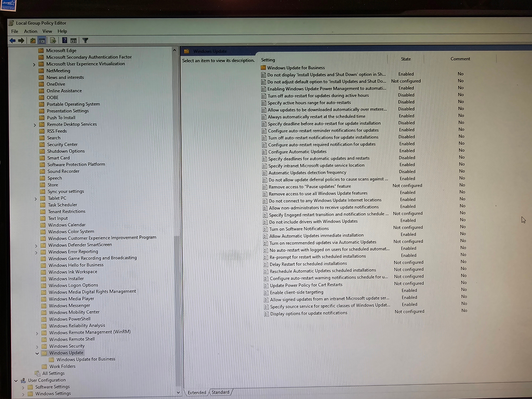This screenshot has height=399, width=532.
Task: Click the Comment column header
Action: pyautogui.click(x=460, y=59)
